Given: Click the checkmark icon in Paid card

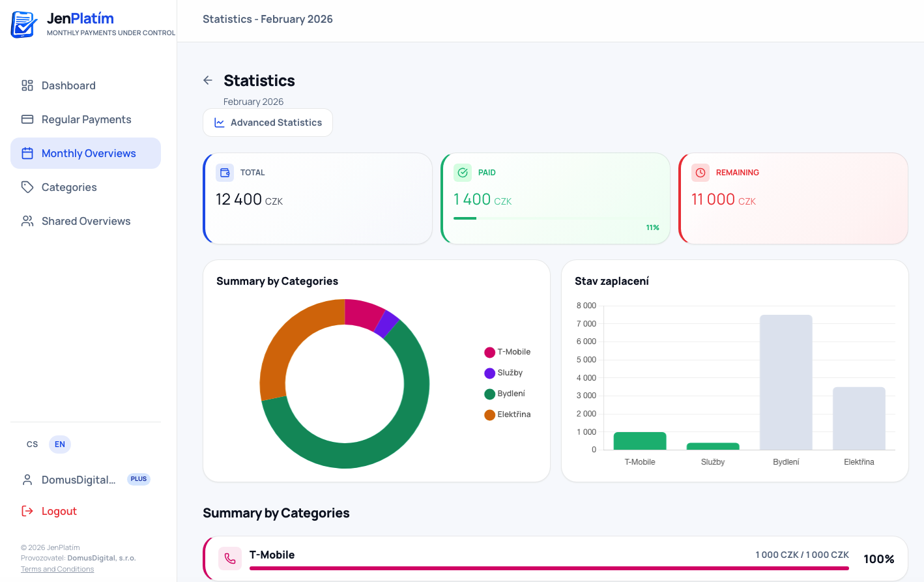Looking at the screenshot, I should 463,173.
